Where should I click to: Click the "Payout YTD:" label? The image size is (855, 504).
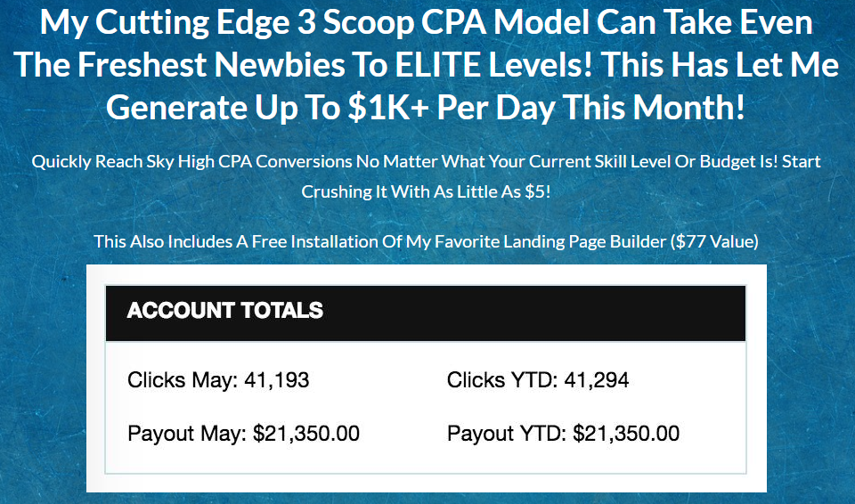(505, 435)
